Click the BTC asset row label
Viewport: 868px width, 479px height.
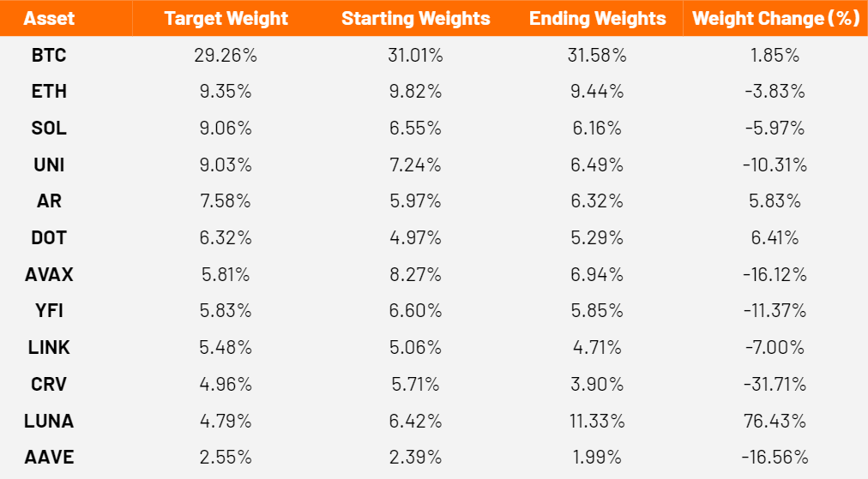click(x=49, y=56)
